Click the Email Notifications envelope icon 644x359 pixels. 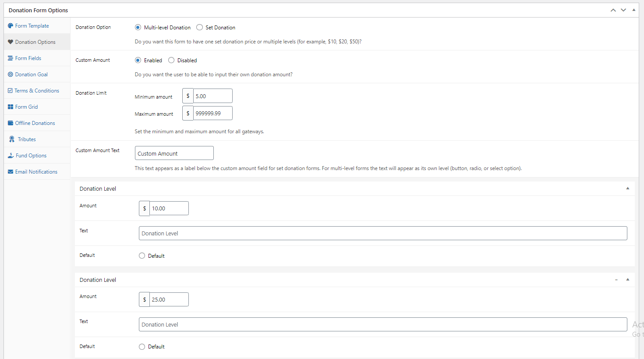pyautogui.click(x=11, y=172)
